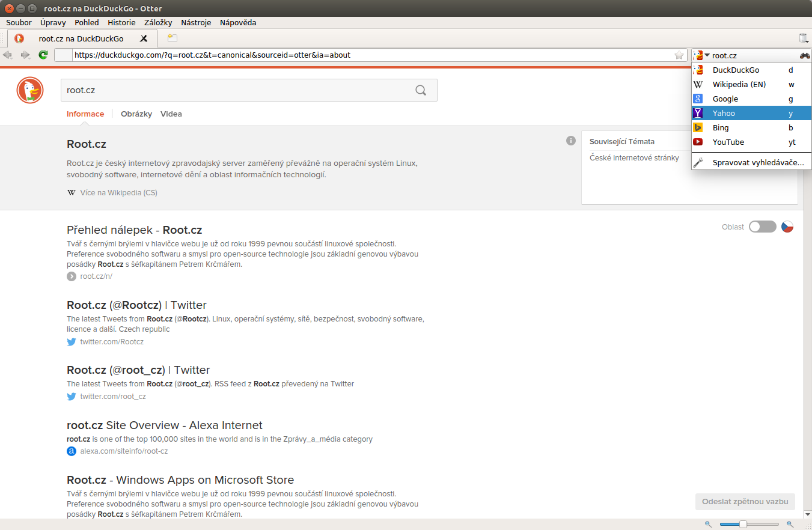Open the closed tabs trash icon
812x530 pixels.
coord(804,38)
